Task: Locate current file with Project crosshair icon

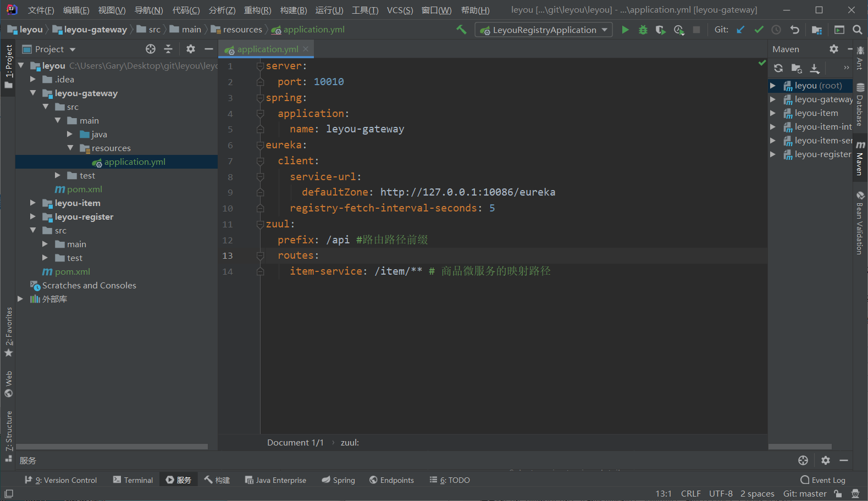Action: (x=151, y=49)
